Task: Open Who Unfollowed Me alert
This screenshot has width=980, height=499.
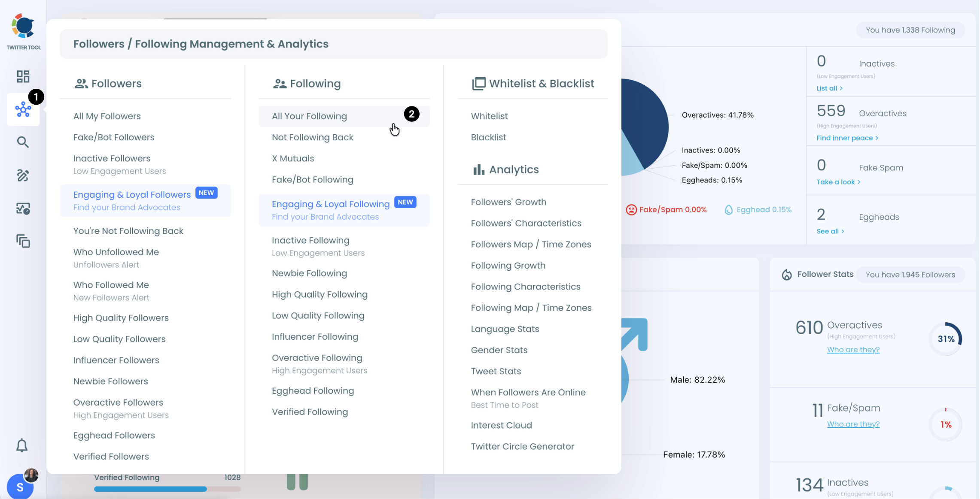Action: (x=116, y=258)
